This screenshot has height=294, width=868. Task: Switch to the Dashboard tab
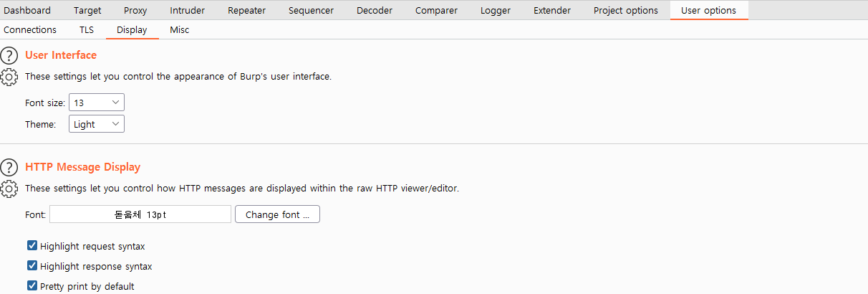click(x=27, y=10)
